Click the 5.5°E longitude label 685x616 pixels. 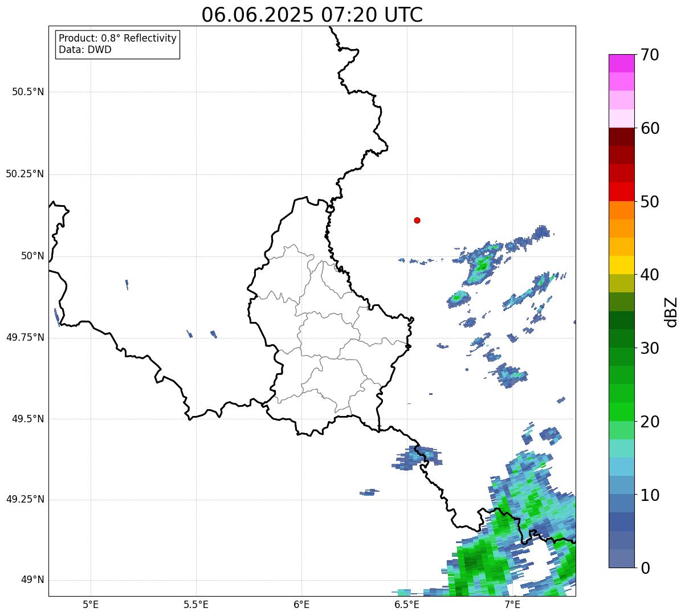196,604
